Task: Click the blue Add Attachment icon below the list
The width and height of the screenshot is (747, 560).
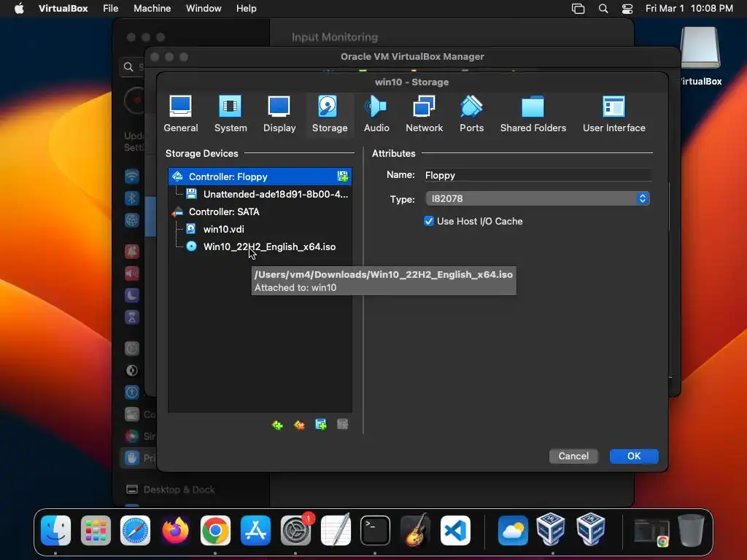Action: coord(321,425)
